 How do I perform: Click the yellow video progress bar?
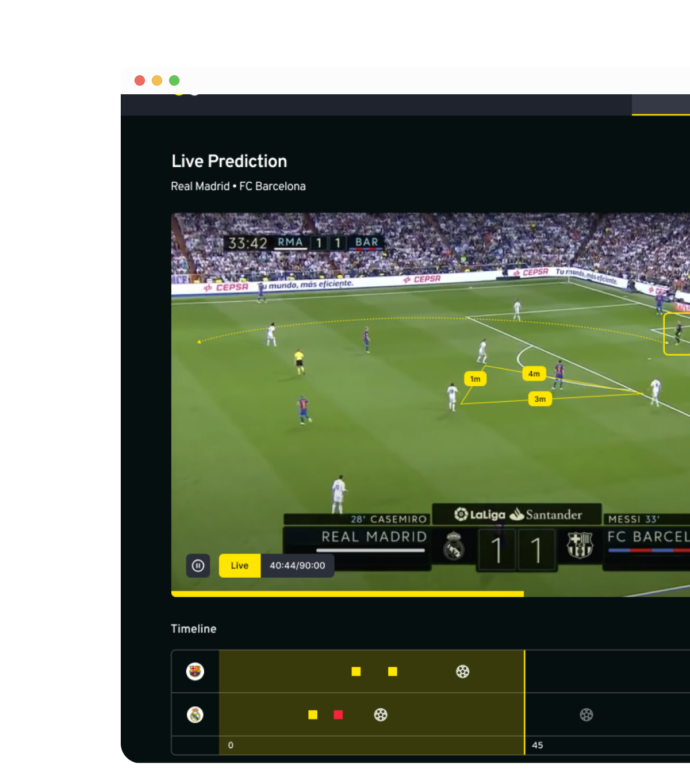point(347,594)
